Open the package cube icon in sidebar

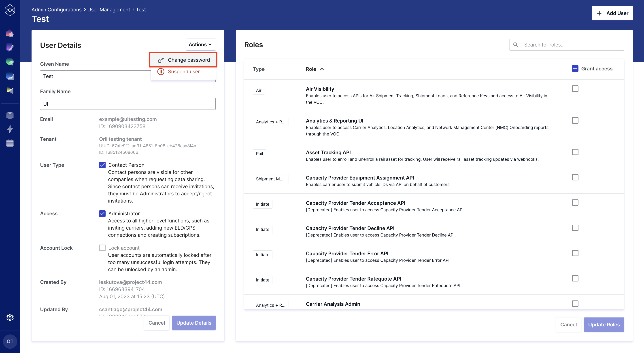tap(10, 115)
